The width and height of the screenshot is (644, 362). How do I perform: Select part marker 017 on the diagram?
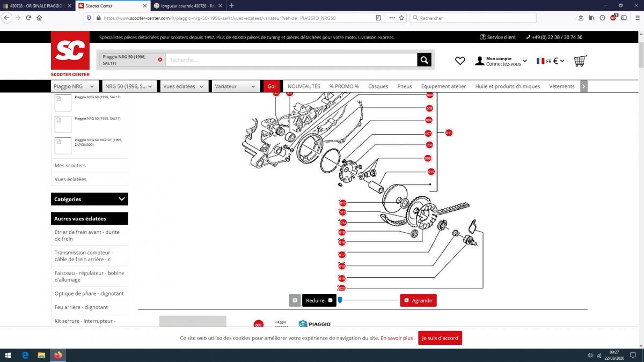click(342, 255)
